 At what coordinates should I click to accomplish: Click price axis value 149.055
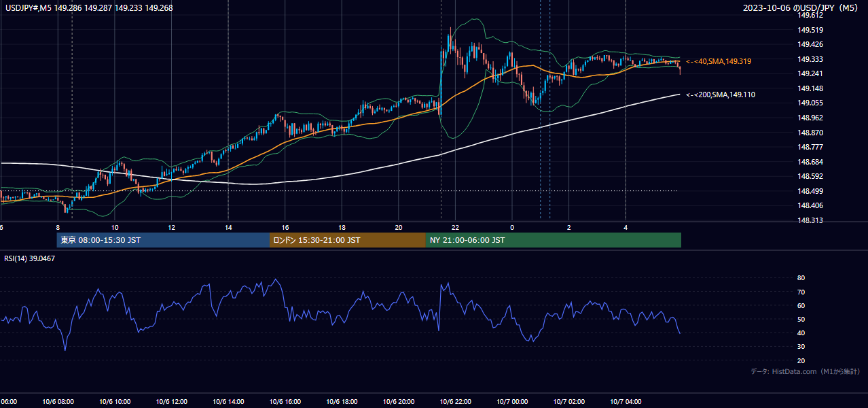pyautogui.click(x=811, y=103)
